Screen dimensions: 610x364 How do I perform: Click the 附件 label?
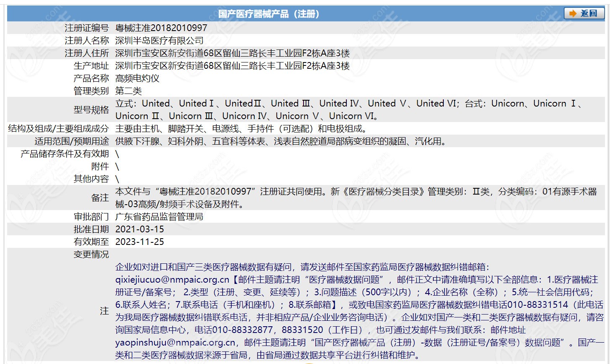(x=100, y=166)
